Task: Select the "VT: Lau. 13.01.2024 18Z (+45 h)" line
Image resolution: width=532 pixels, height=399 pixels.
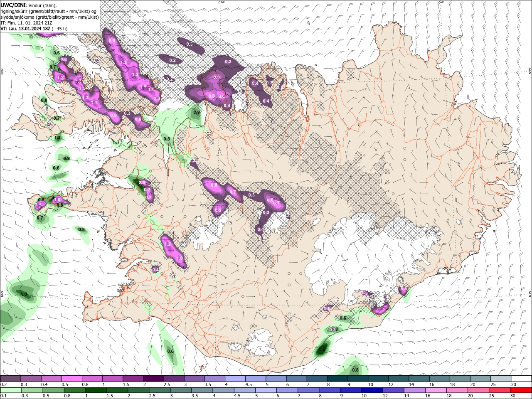Action: point(34,29)
